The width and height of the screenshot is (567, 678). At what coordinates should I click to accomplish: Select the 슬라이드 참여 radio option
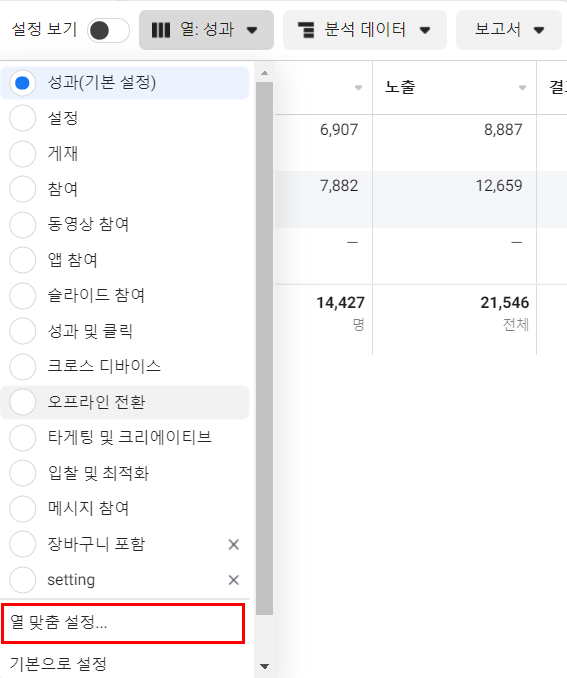[x=22, y=295]
